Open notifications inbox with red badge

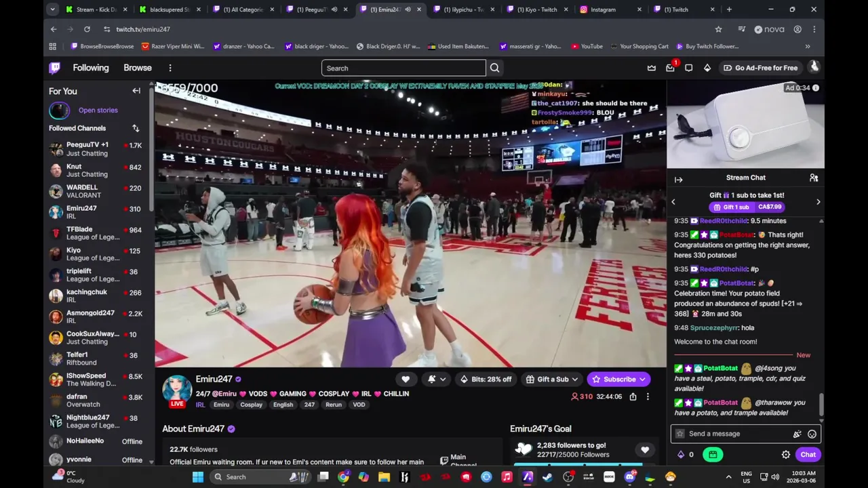670,68
